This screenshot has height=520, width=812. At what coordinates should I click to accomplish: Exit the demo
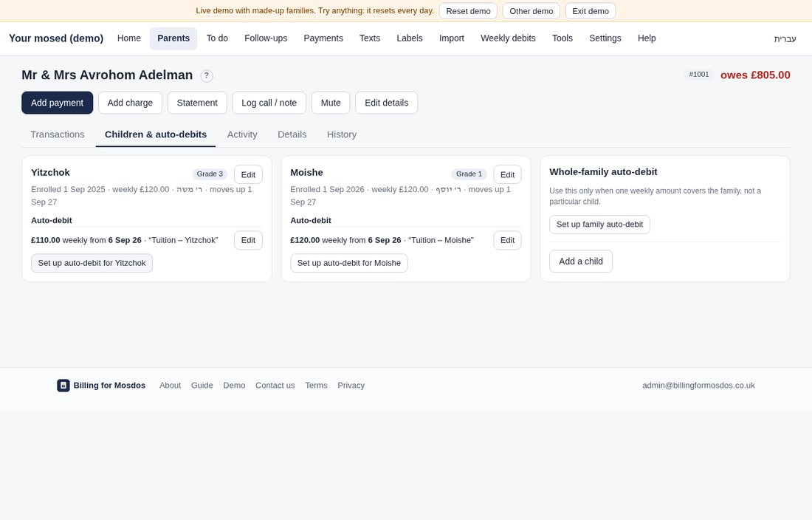click(591, 11)
